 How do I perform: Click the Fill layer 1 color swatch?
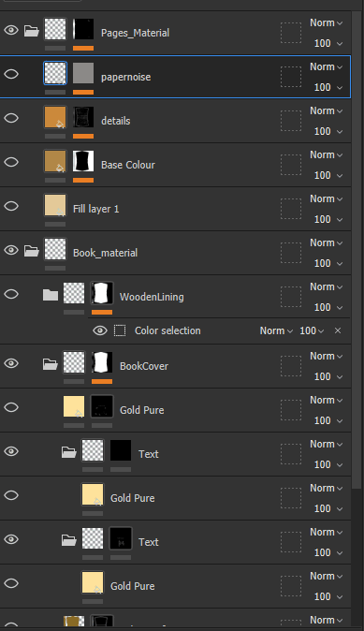[54, 205]
